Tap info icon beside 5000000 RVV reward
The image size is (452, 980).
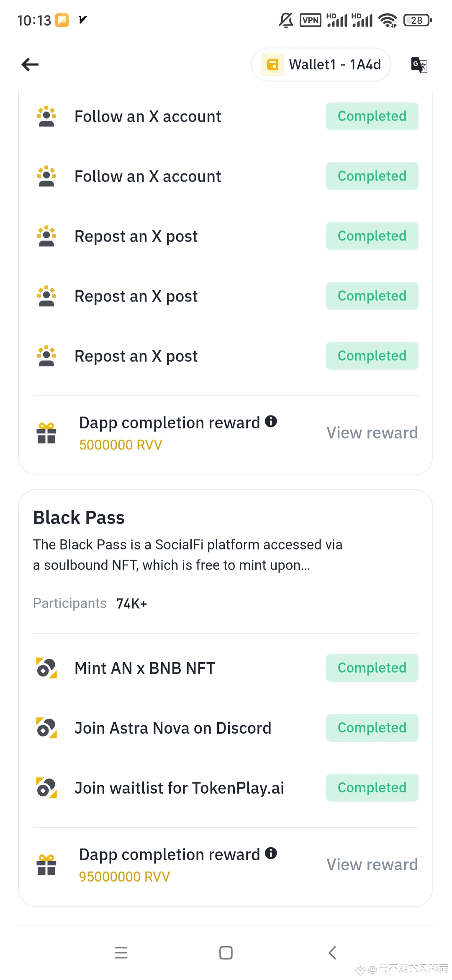tap(271, 421)
